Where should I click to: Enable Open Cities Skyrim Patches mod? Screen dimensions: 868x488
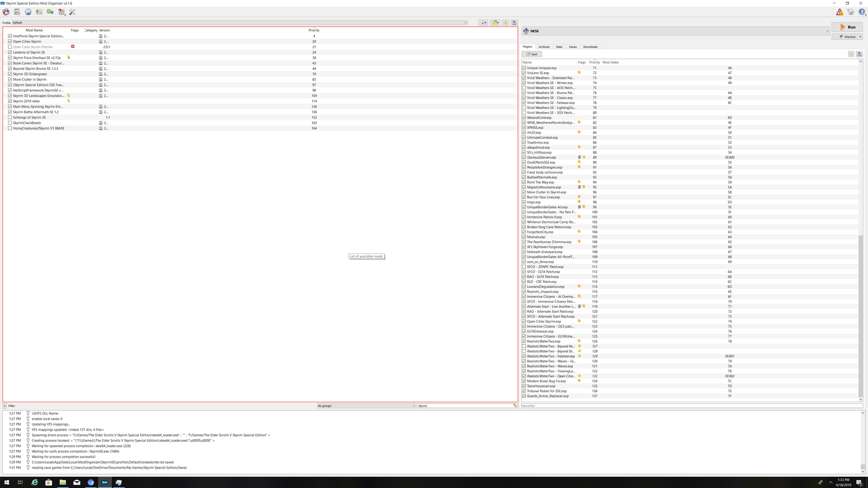click(10, 47)
